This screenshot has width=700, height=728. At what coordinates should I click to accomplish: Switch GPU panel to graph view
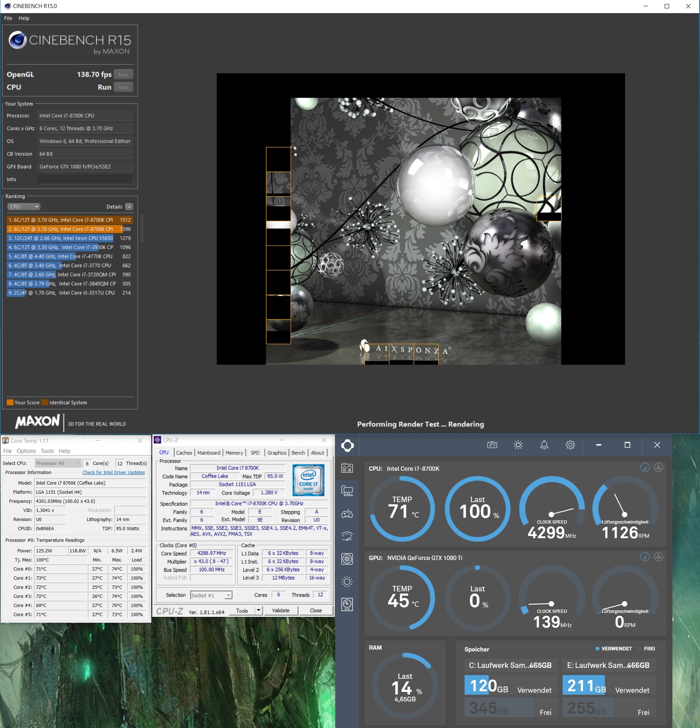click(x=658, y=557)
